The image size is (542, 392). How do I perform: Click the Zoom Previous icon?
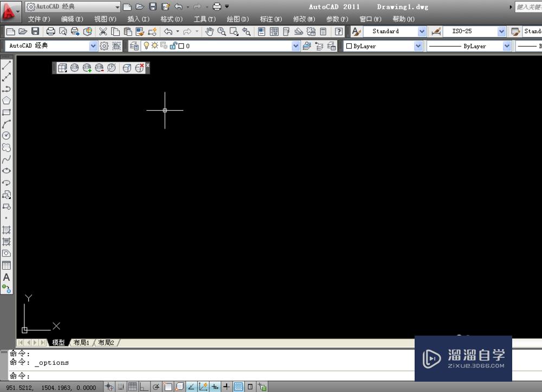pos(247,31)
